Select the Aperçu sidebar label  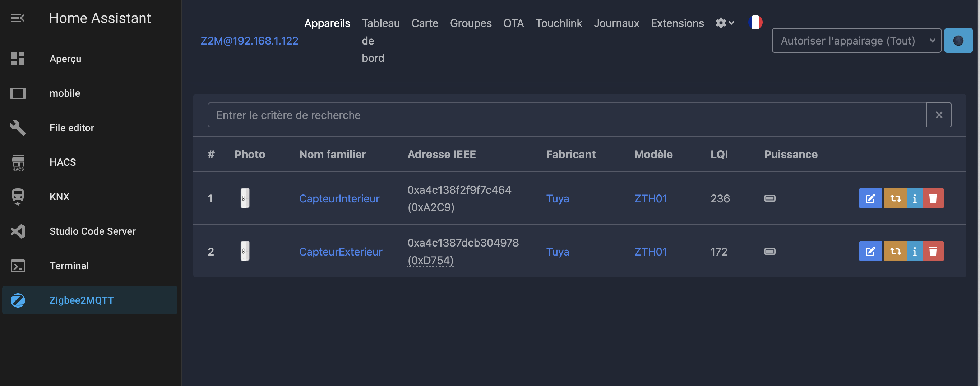[x=65, y=59]
